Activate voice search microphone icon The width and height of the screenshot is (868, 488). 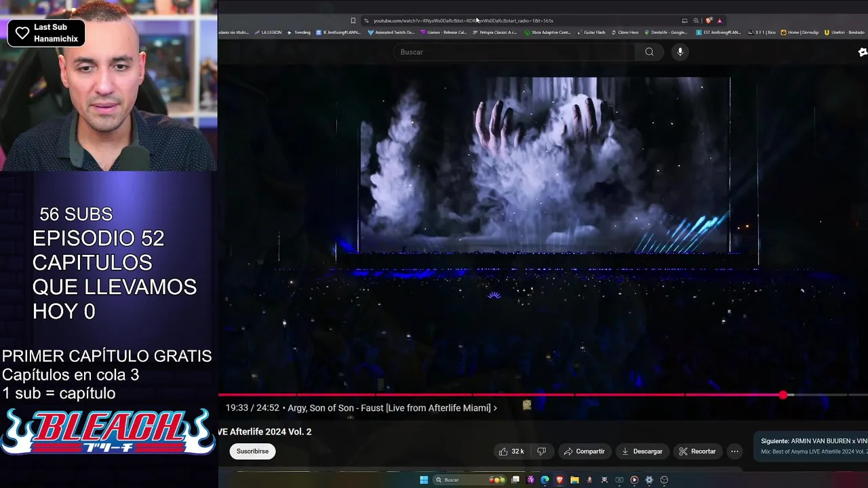(679, 52)
